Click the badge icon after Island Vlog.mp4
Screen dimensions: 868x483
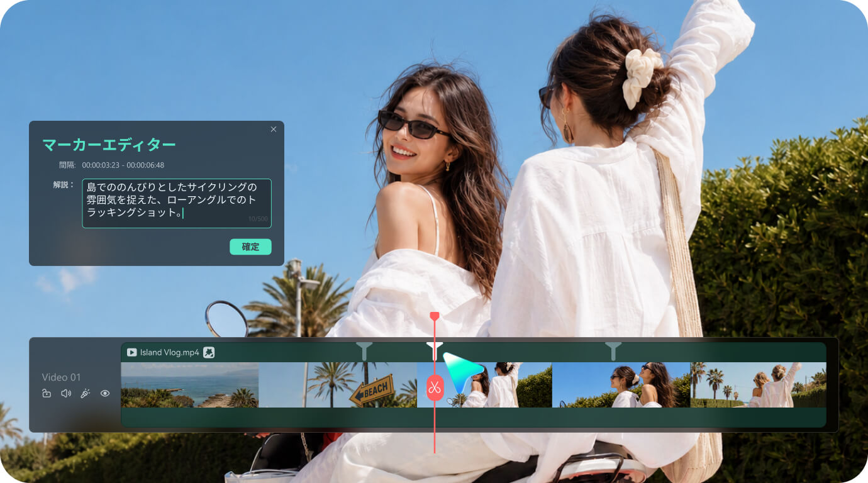coord(209,352)
